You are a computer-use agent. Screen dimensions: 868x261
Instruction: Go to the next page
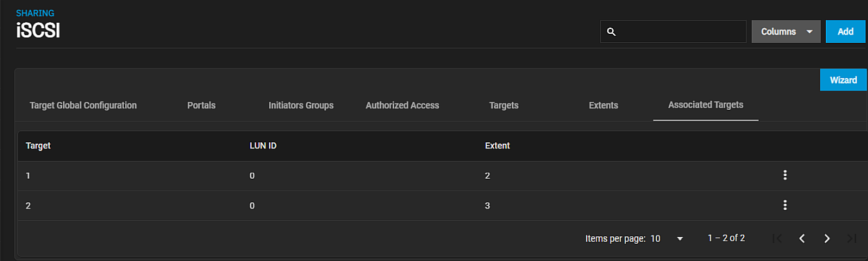coord(827,238)
